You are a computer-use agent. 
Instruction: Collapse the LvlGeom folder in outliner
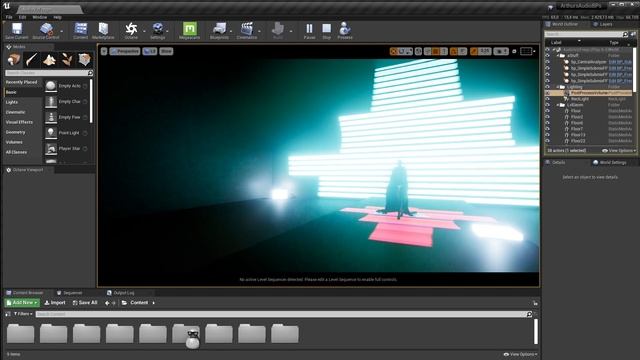click(558, 105)
